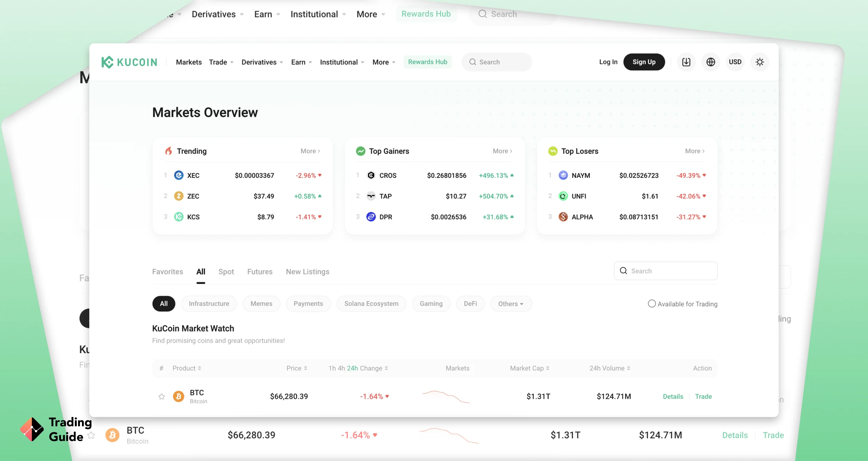The image size is (868, 461).
Task: Toggle the light/dark theme sun icon
Action: point(759,62)
